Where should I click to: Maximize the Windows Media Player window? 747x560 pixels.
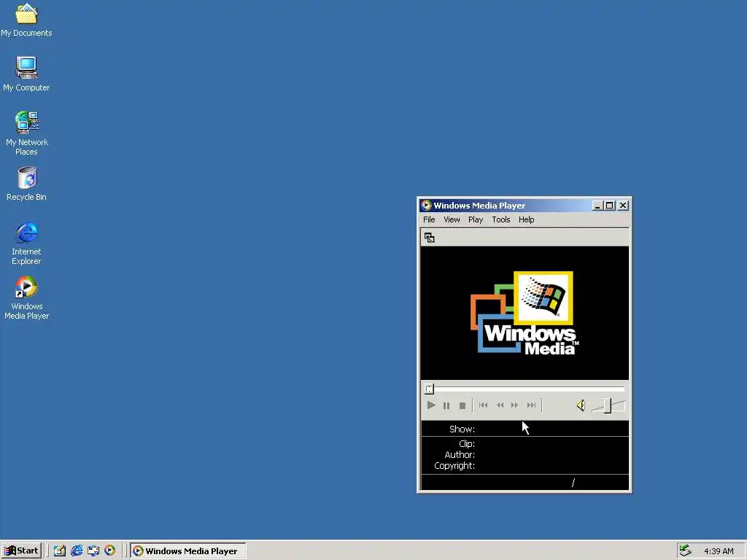click(x=609, y=205)
